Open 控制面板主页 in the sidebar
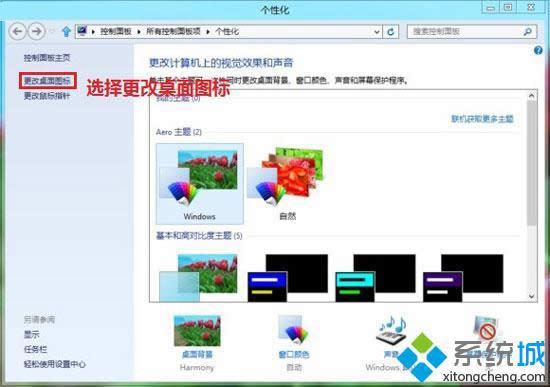This screenshot has width=550, height=387. pos(47,58)
